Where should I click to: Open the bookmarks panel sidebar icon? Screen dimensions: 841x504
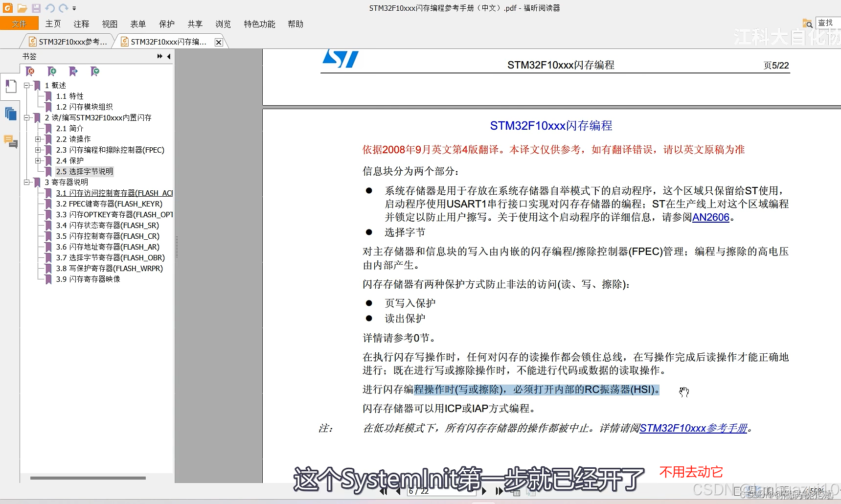pos(10,87)
